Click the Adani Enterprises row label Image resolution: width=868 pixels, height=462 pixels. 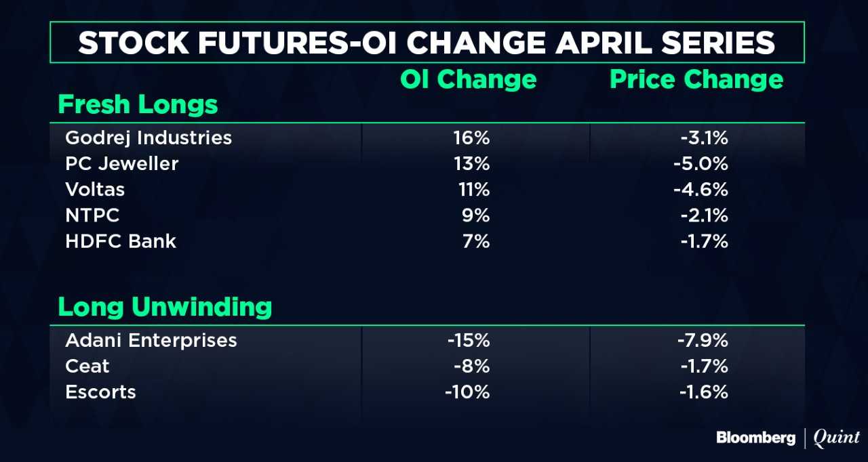[151, 340]
